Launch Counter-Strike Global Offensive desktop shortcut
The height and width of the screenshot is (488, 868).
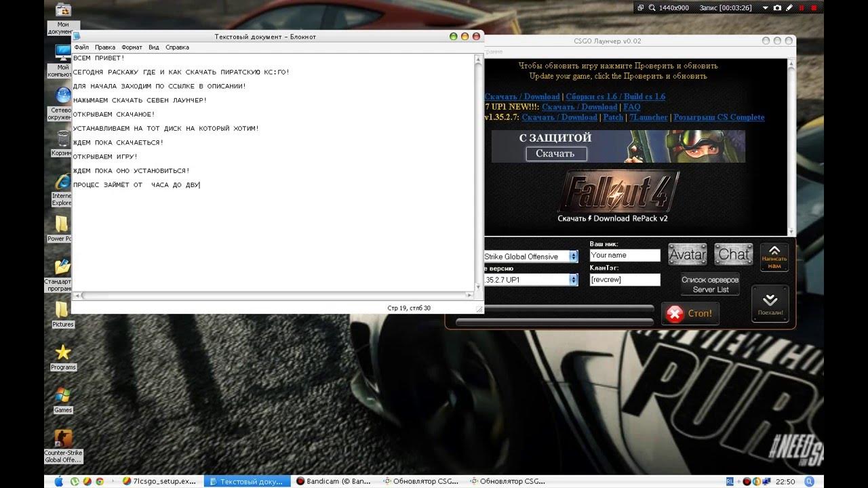click(63, 446)
